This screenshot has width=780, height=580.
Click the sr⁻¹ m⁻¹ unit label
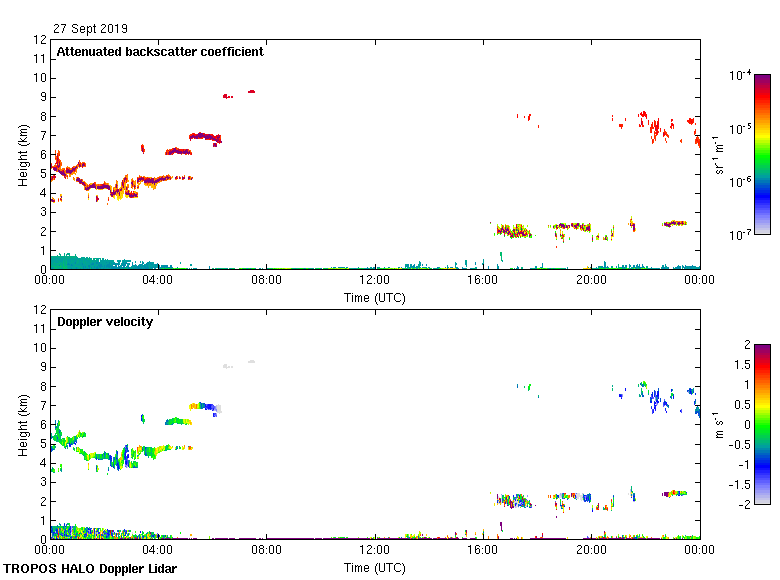(x=719, y=154)
